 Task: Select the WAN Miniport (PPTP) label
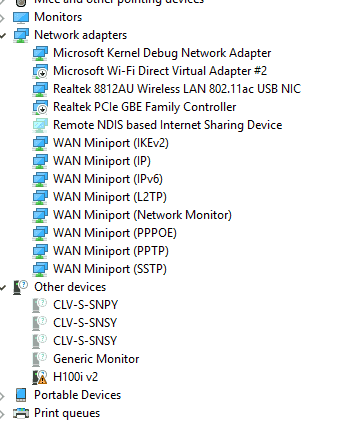coord(111,251)
